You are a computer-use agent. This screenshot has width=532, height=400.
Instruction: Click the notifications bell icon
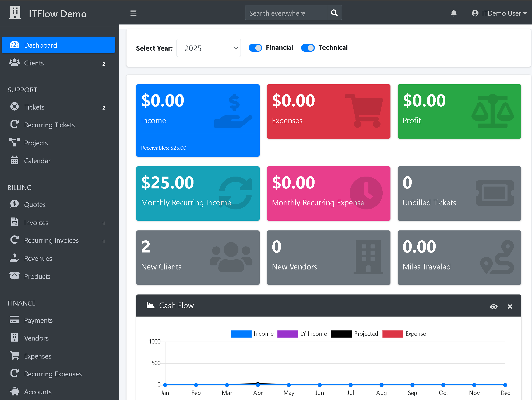[x=453, y=13]
